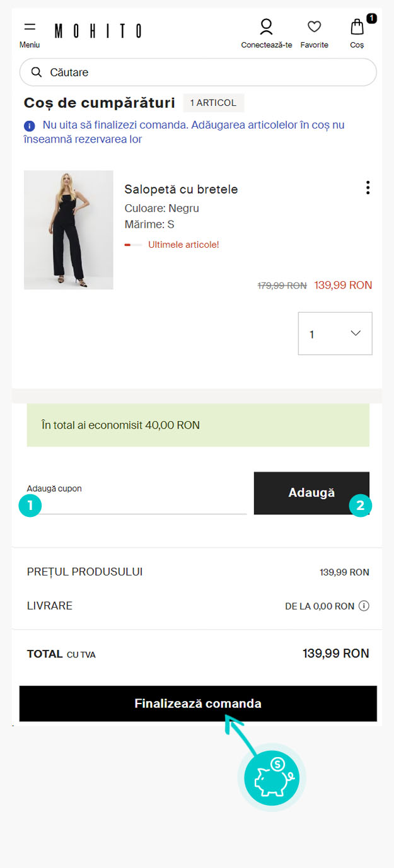Screen dimensions: 394x868
Task: Open Favorite heart icon
Action: pyautogui.click(x=314, y=27)
